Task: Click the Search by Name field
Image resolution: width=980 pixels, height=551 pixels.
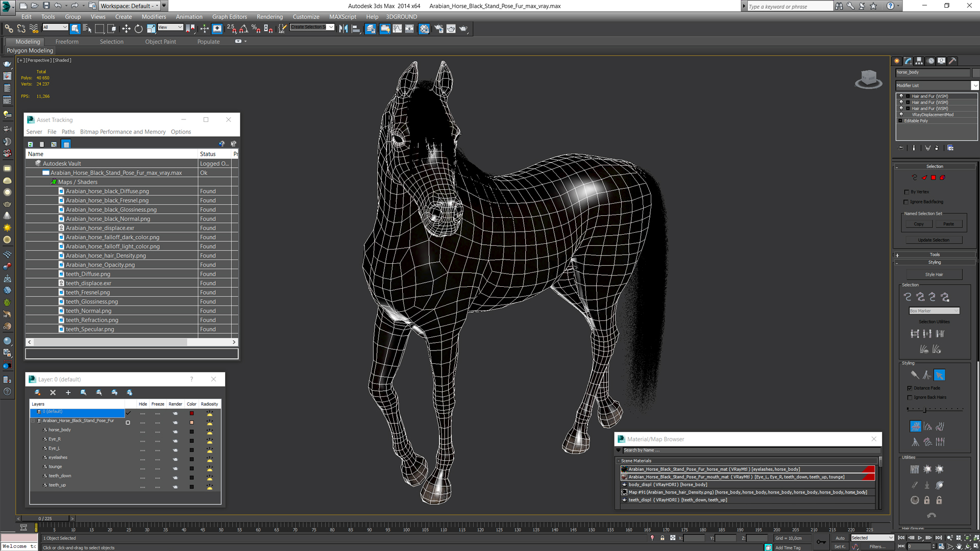Action: click(x=750, y=450)
